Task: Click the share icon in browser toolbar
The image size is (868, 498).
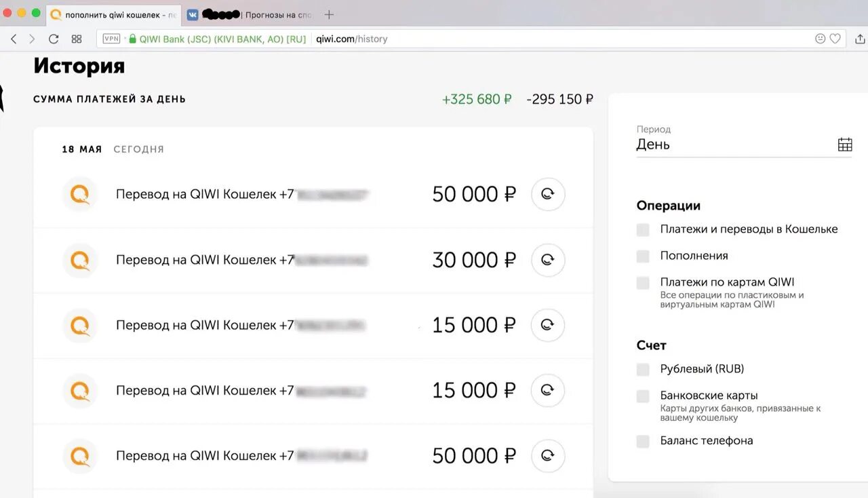Action: [861, 39]
